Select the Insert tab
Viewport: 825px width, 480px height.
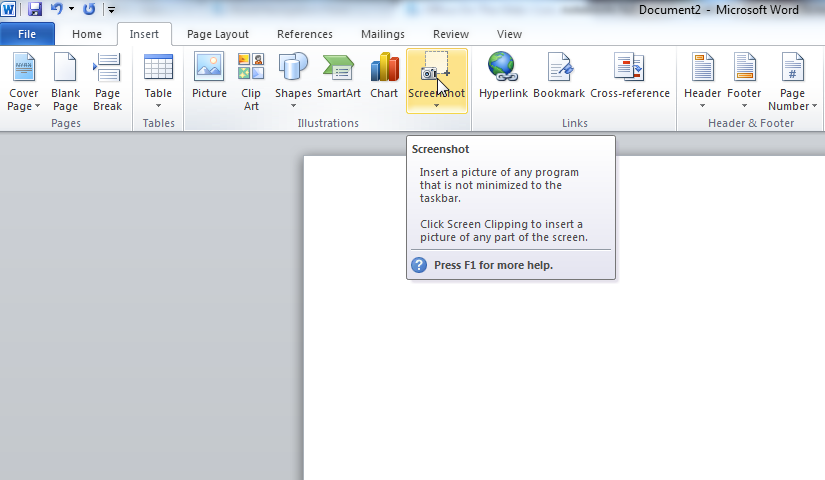pos(144,34)
